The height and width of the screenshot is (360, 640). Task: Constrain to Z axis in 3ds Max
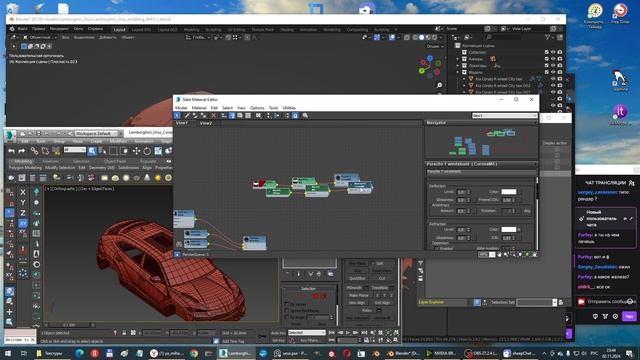pyautogui.click(x=23, y=213)
